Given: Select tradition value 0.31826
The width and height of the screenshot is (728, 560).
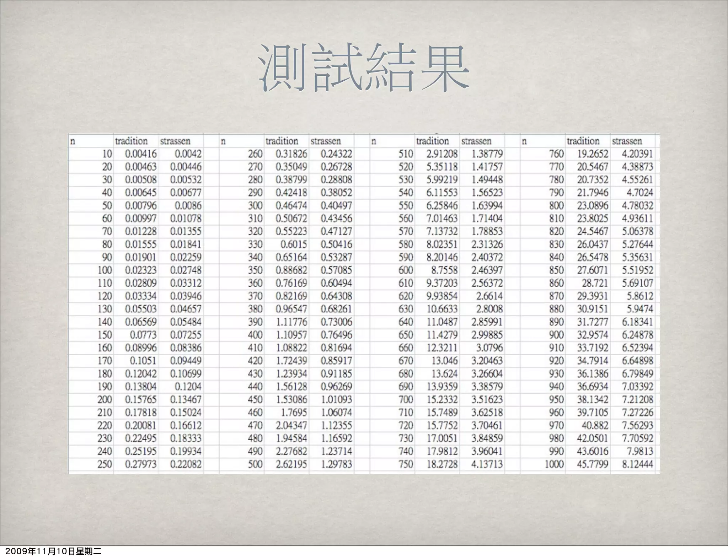Looking at the screenshot, I should [291, 154].
